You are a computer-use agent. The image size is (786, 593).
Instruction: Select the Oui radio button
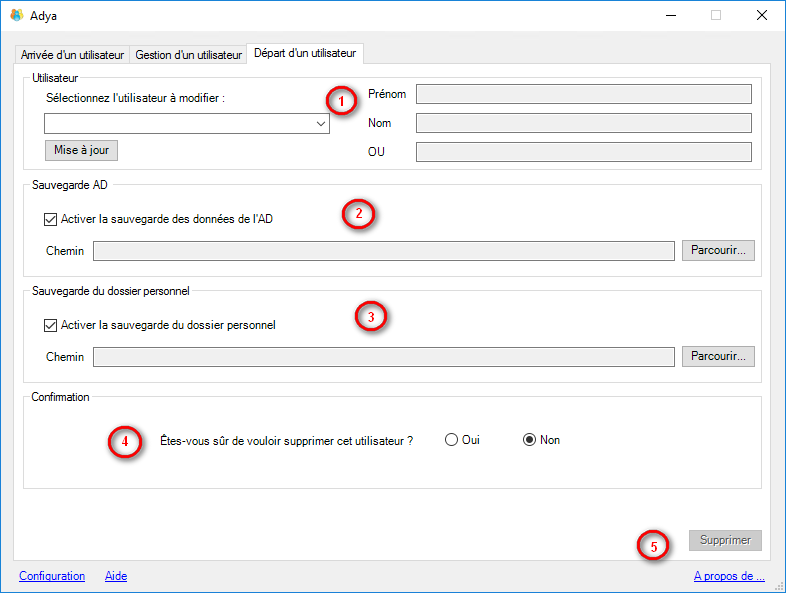click(x=452, y=440)
